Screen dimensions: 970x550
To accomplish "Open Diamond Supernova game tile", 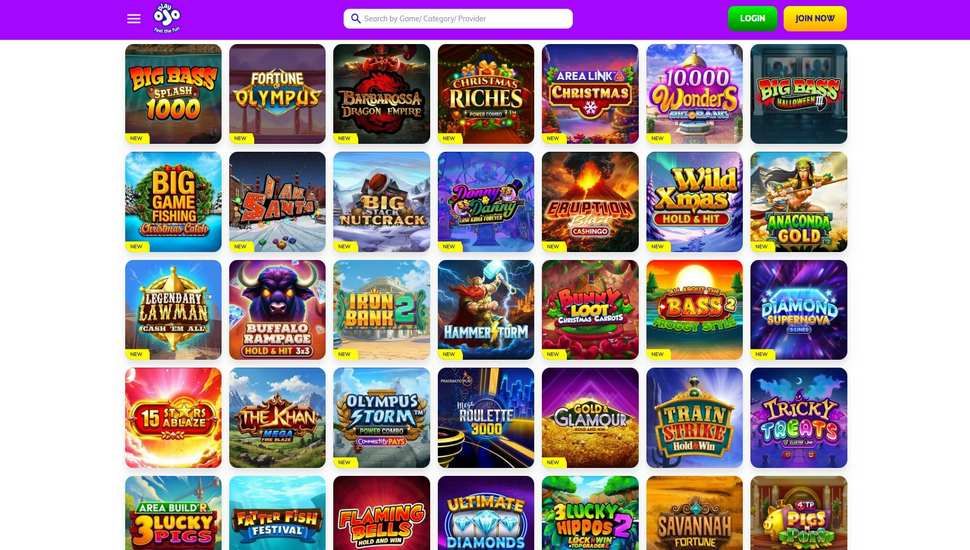I will pos(799,310).
